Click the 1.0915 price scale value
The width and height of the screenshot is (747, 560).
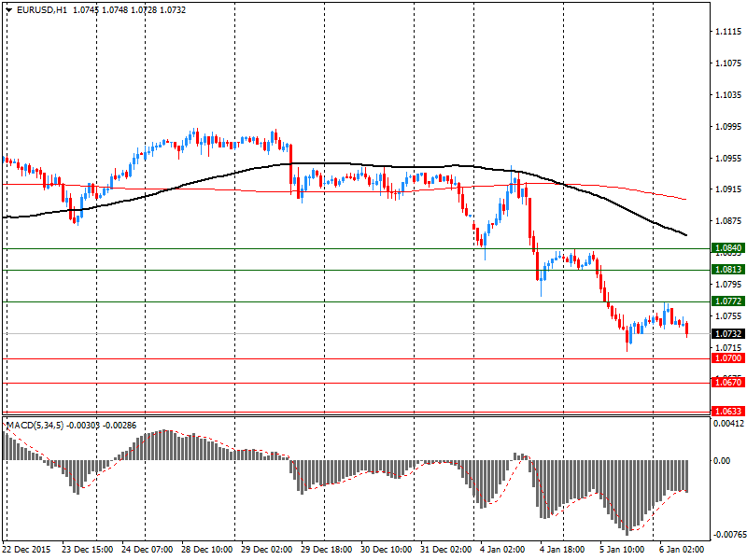pos(728,189)
